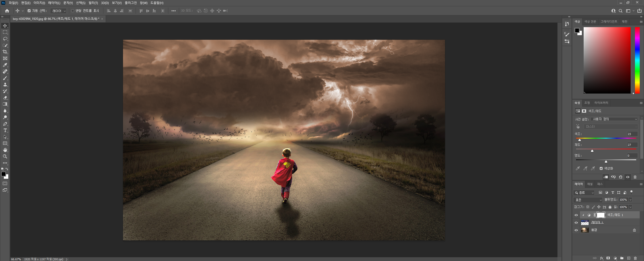Click the Share icon at top right

click(639, 11)
